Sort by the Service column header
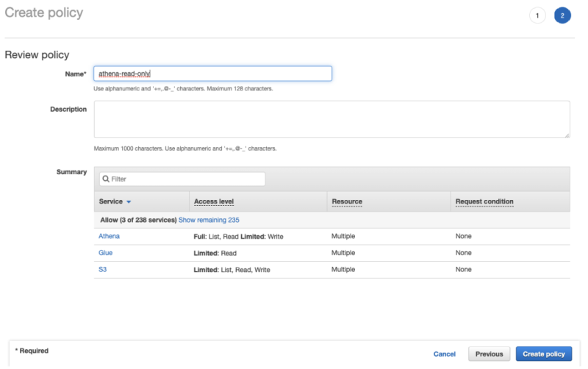 (x=111, y=201)
